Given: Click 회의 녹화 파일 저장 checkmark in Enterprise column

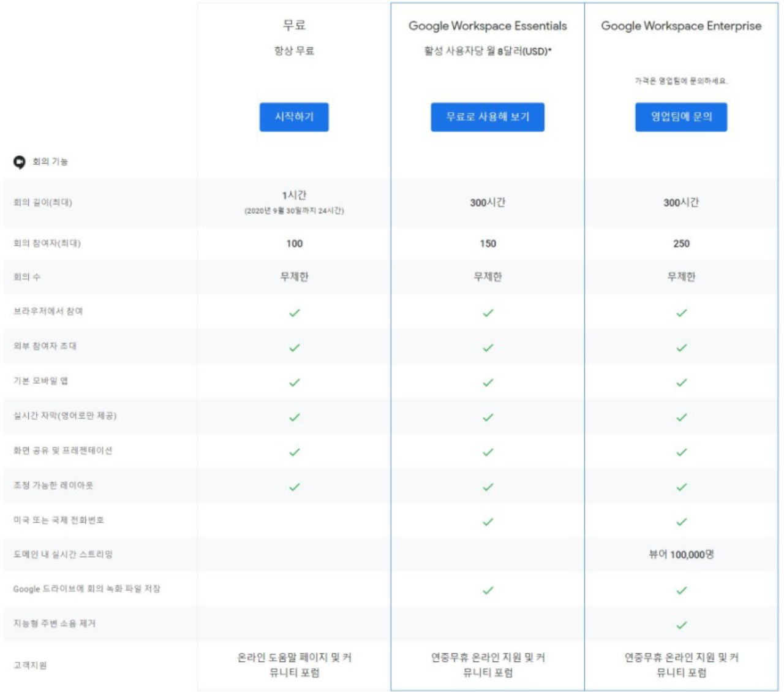Looking at the screenshot, I should coord(681,591).
